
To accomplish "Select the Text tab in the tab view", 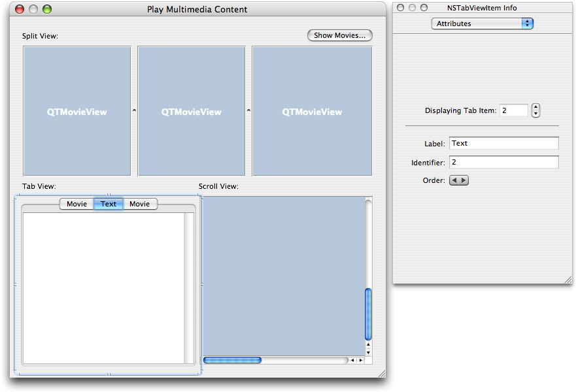I will click(x=108, y=203).
